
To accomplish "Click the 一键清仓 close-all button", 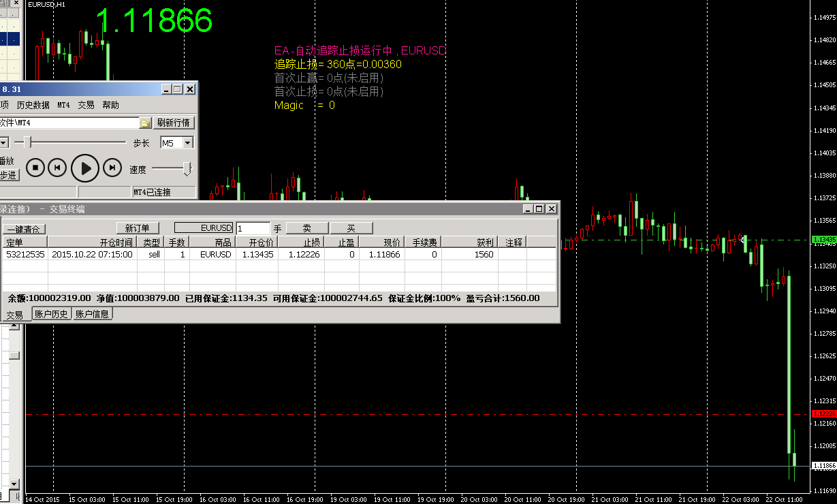I will tap(25, 229).
